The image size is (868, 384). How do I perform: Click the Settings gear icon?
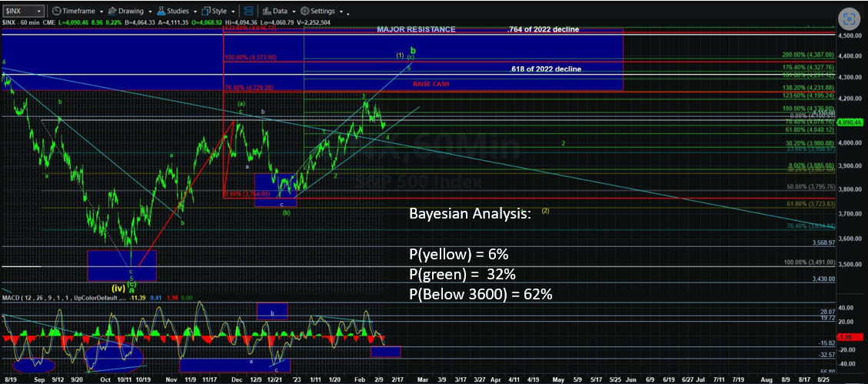[304, 12]
